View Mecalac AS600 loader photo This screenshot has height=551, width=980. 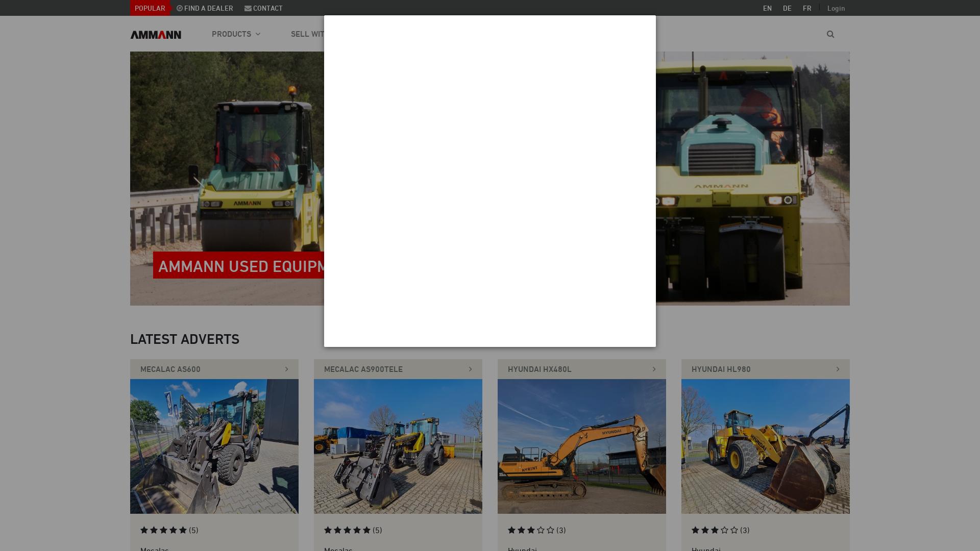point(214,446)
